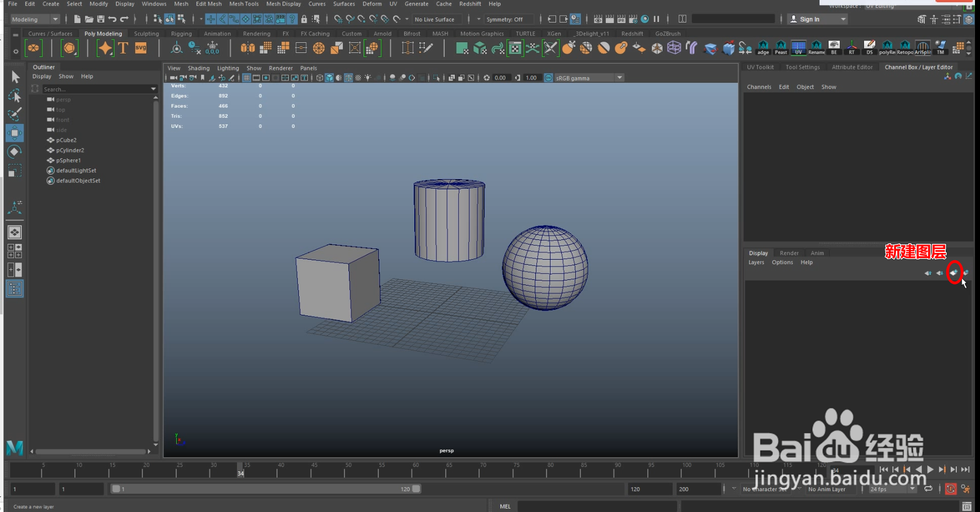Go to end of playback range

point(965,469)
